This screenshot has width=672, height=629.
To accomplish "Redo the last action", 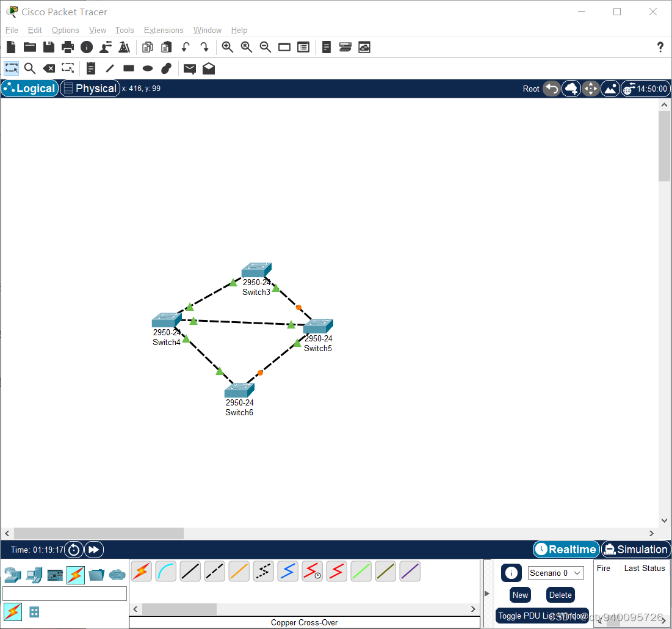I will [204, 47].
